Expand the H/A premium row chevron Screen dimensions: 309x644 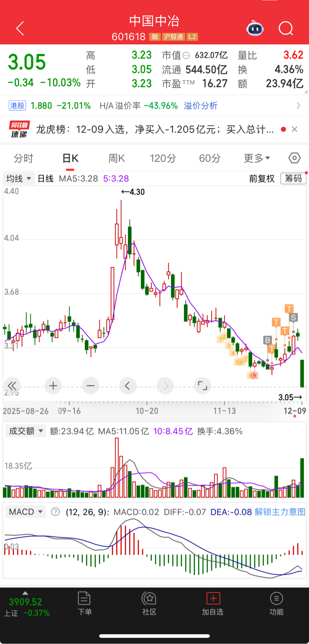298,106
